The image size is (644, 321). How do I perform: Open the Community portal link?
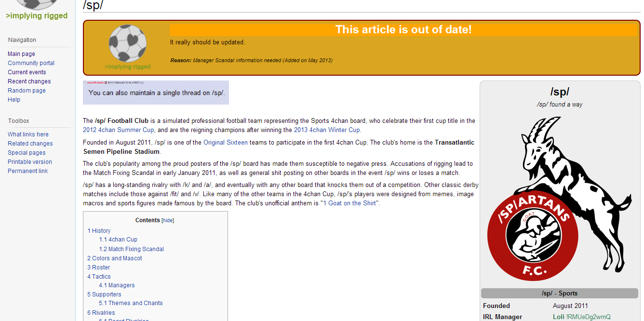click(31, 63)
